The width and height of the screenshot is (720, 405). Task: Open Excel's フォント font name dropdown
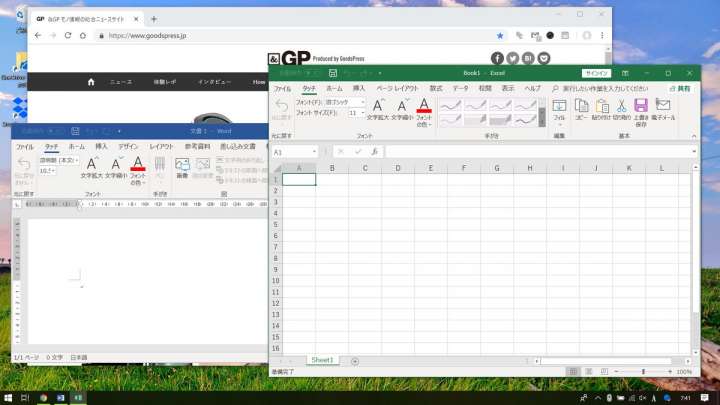tap(363, 102)
